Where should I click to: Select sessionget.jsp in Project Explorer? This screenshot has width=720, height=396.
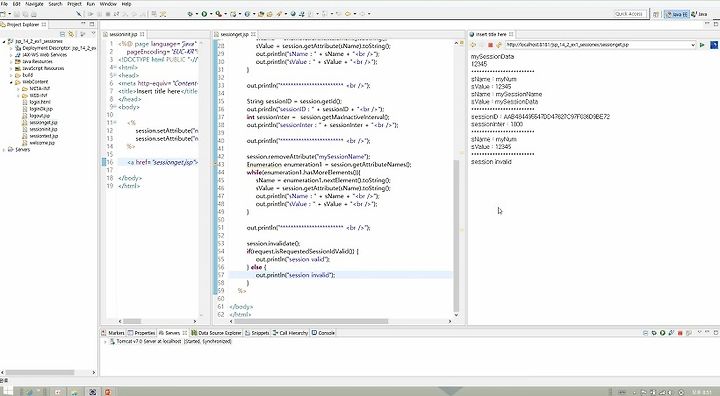coord(43,123)
